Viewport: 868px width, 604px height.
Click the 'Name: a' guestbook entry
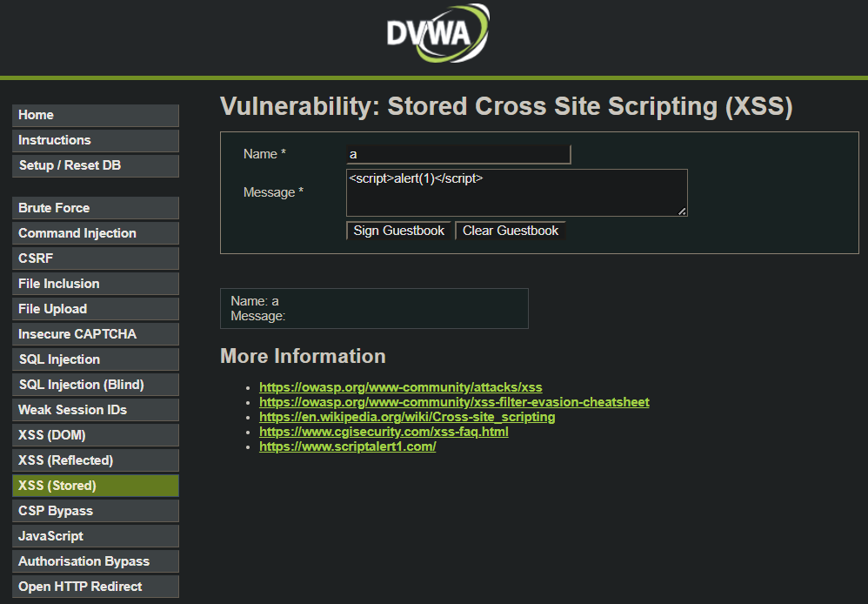255,301
